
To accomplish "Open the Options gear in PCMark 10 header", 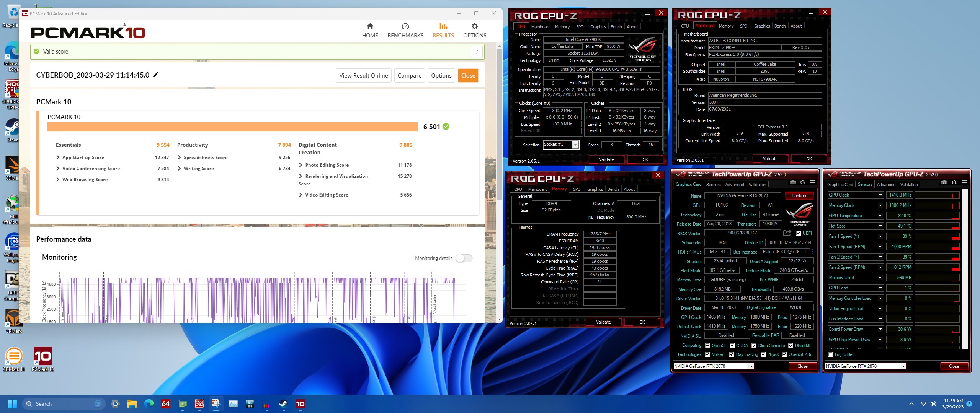I will [475, 26].
